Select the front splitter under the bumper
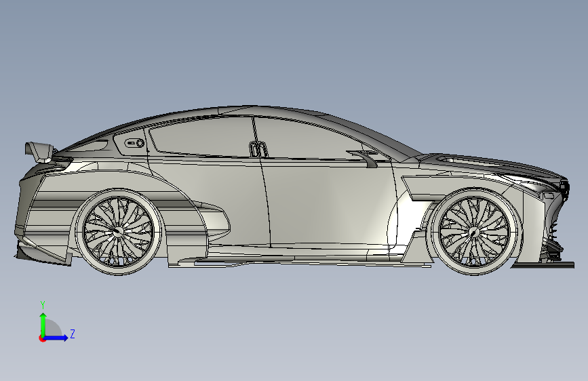This screenshot has width=588, height=381. 543,265
